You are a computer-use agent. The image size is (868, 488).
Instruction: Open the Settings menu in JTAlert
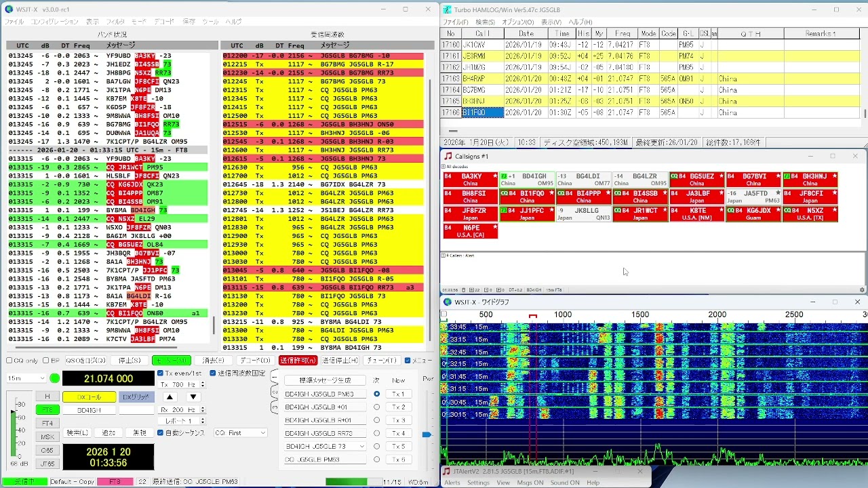tap(478, 483)
